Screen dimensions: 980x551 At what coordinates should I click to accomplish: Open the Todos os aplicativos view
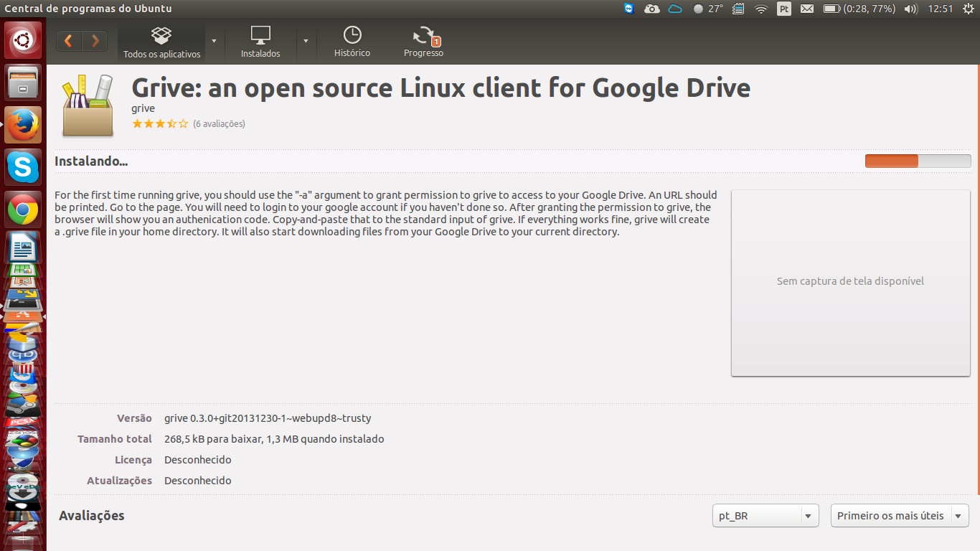pyautogui.click(x=161, y=42)
